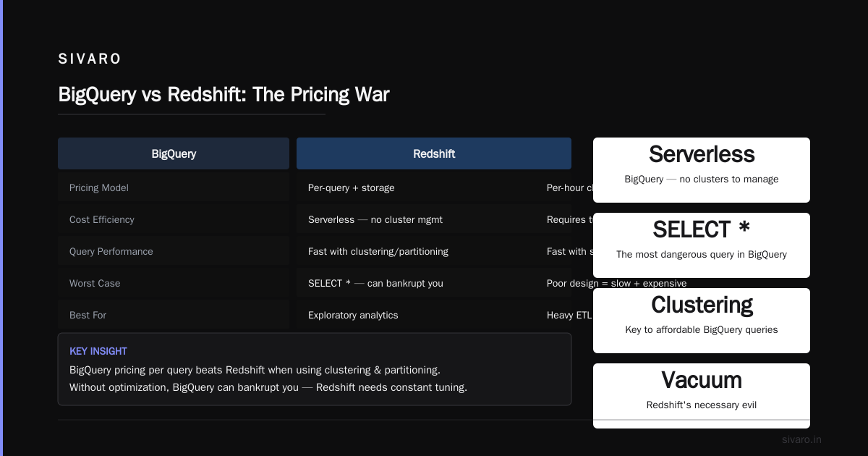
Task: Open the sivaro.in link
Action: [x=801, y=439]
